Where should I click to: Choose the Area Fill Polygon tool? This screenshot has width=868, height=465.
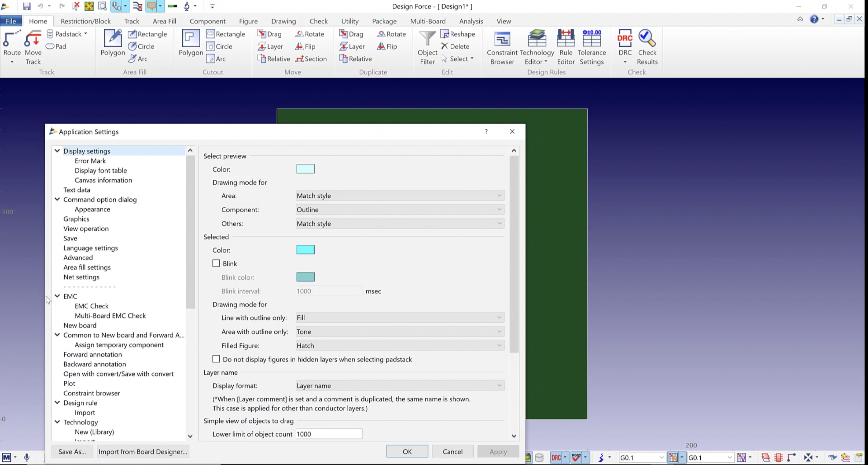[x=113, y=43]
